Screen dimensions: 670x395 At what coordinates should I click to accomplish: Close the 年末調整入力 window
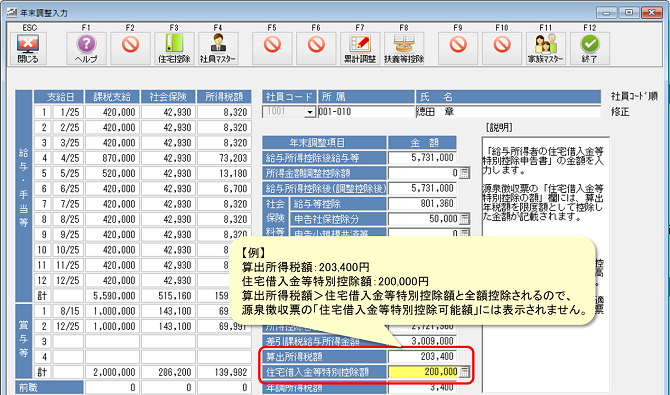[x=652, y=12]
